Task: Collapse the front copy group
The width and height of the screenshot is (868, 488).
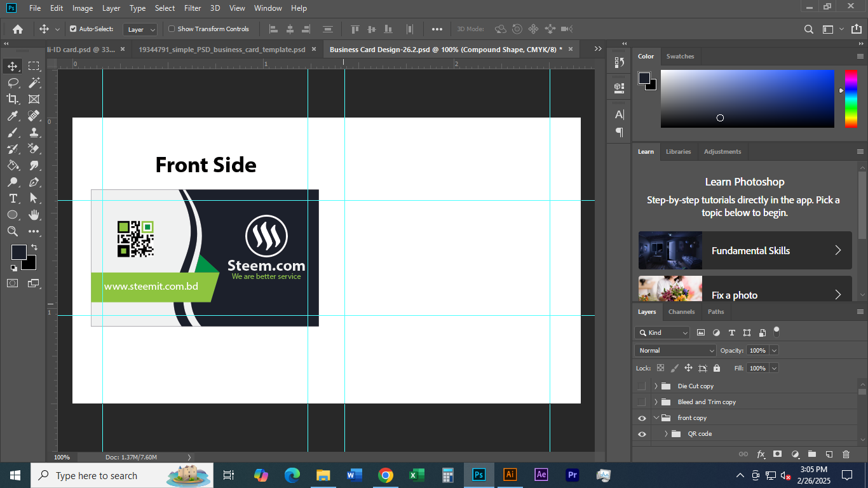Action: 656,418
